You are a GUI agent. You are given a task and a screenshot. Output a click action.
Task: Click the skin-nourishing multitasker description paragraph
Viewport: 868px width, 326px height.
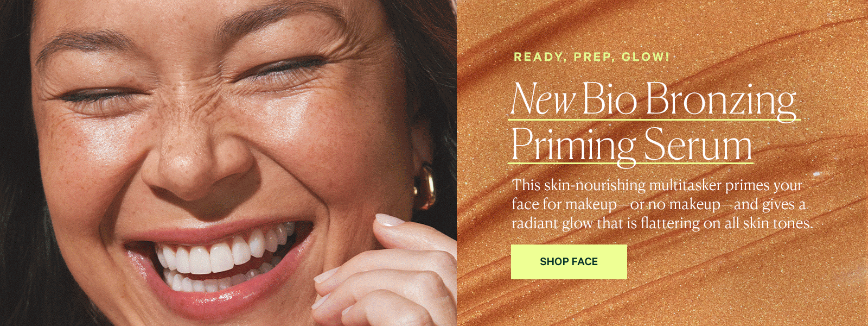[x=662, y=204]
